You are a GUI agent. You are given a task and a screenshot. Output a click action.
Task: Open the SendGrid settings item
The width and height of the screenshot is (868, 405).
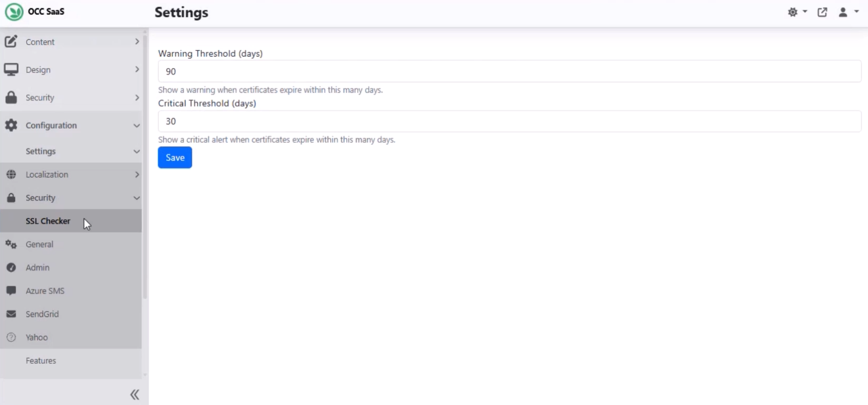(x=71, y=314)
